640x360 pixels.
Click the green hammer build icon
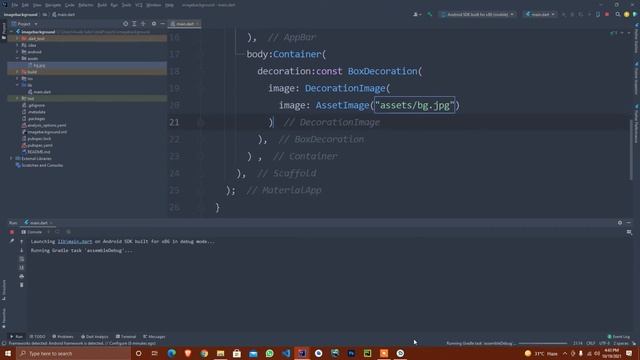[x=430, y=14]
